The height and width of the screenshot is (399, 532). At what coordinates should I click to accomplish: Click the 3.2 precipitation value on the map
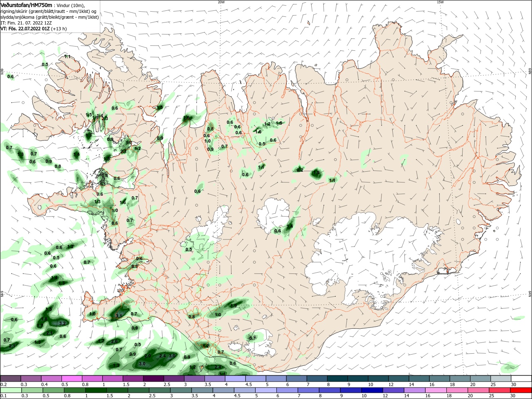click(x=62, y=323)
